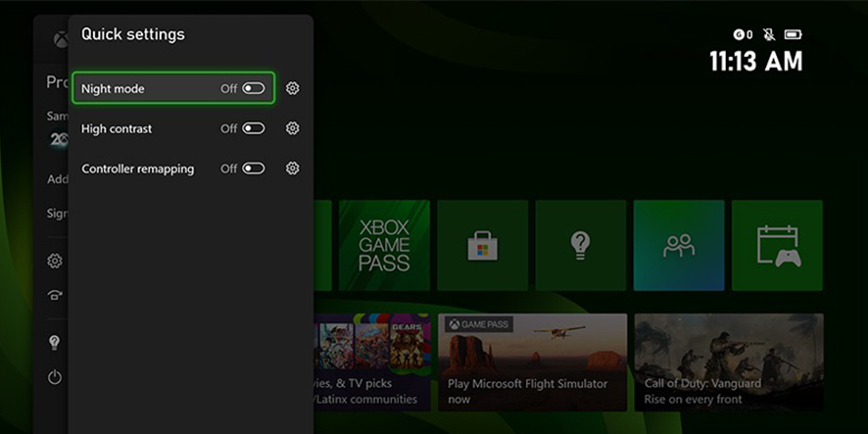Open the Microsoft Flight Simulator promo card
Image resolution: width=868 pixels, height=434 pixels.
pos(533,362)
